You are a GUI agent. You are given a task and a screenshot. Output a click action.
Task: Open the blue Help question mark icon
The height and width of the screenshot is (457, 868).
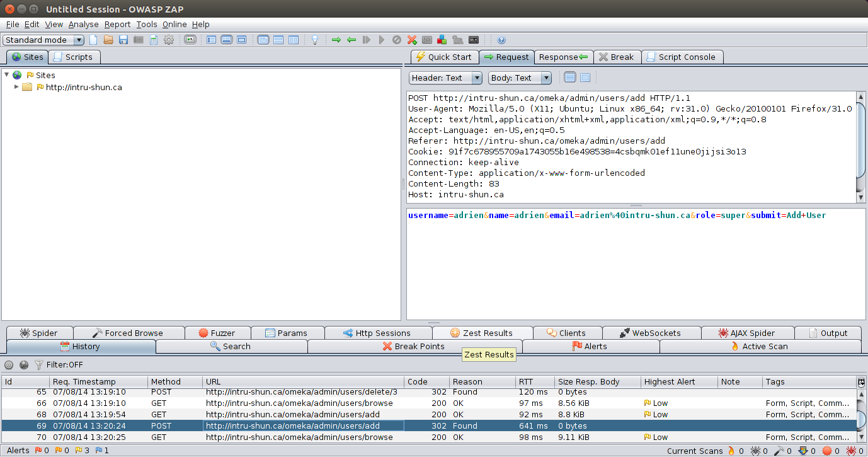501,40
